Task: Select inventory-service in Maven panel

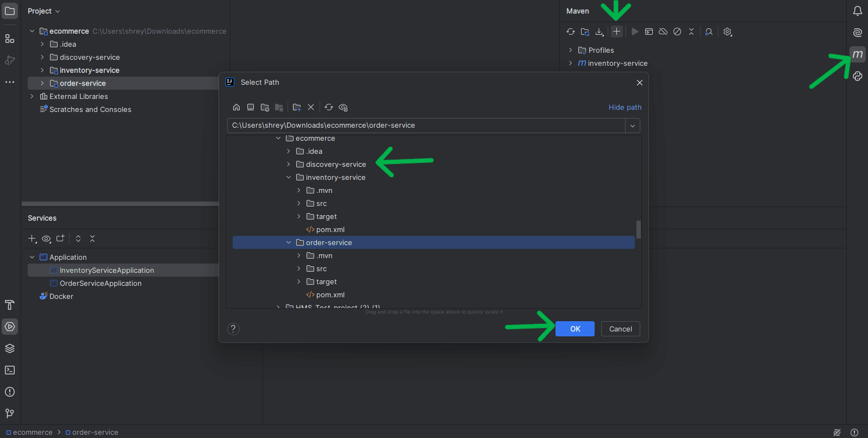Action: tap(613, 63)
